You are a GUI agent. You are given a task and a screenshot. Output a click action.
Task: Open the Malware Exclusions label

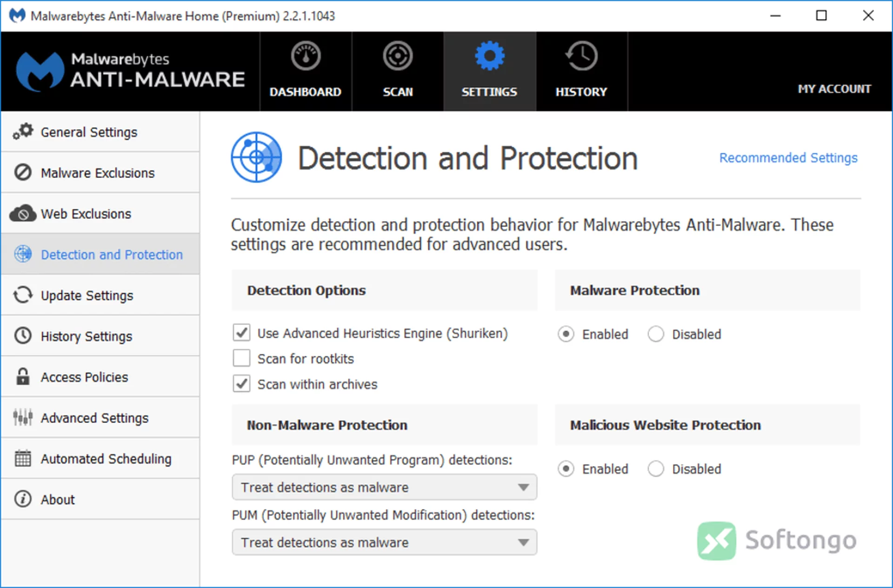point(98,173)
